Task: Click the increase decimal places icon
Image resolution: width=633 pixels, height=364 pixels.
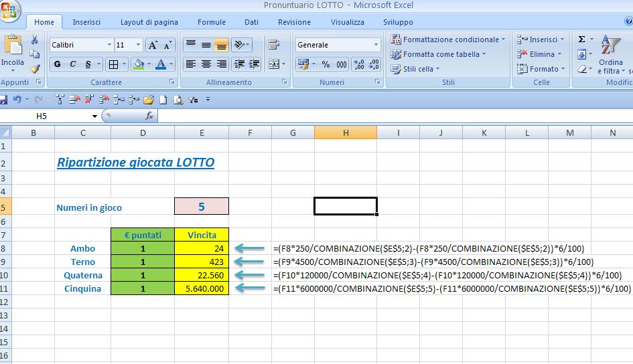Action: 359,64
